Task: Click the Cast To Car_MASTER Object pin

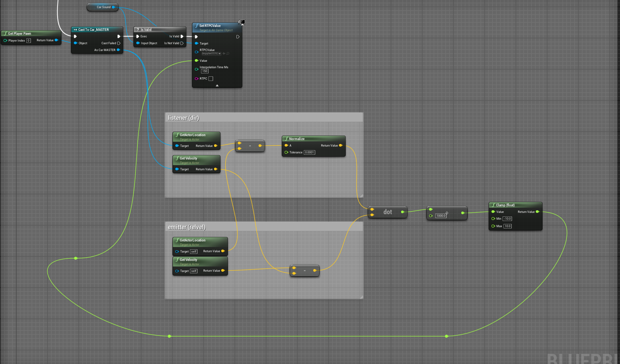Action: 75,43
